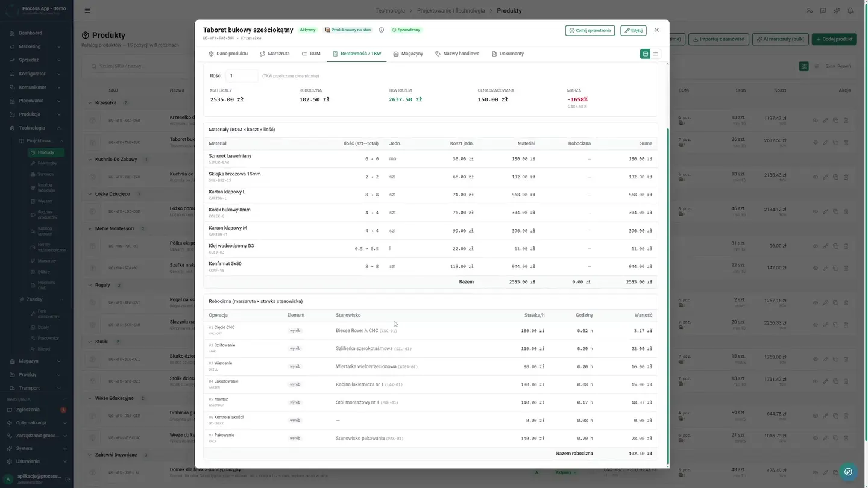
Task: Click the Importuj z zamówień button
Action: 719,39
